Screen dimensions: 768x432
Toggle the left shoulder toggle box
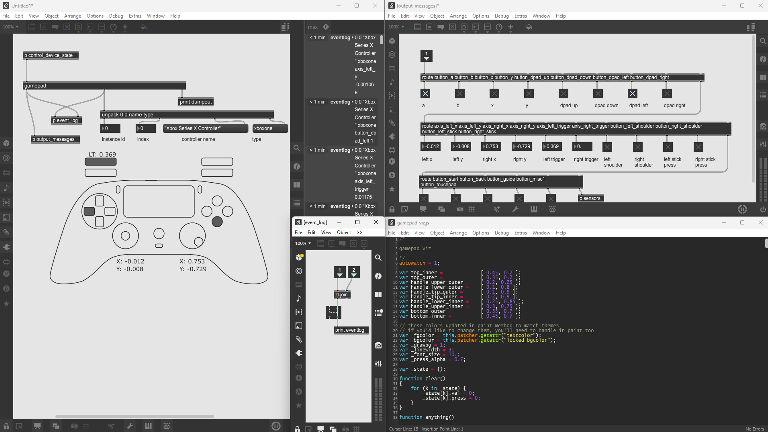pos(607,146)
